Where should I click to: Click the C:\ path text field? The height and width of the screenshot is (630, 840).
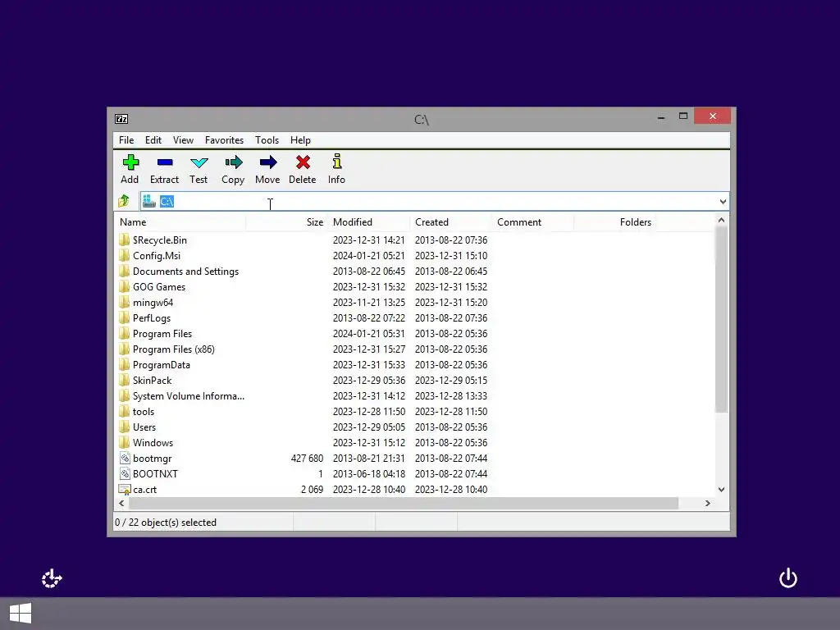pos(435,202)
